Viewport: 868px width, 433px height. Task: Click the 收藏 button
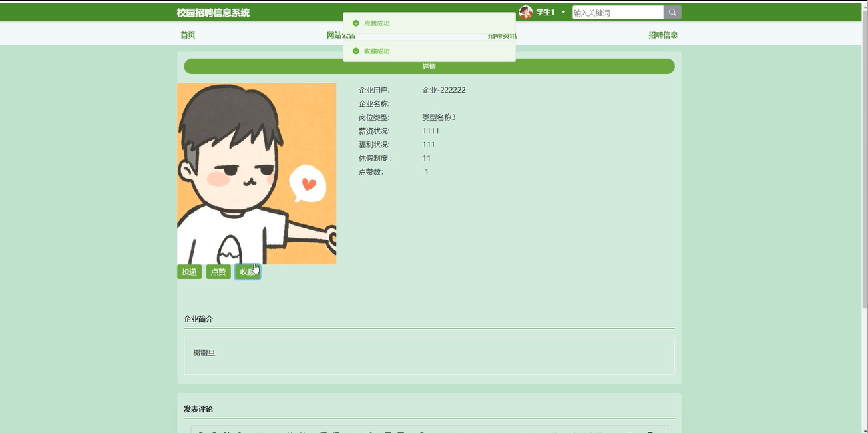pos(248,272)
